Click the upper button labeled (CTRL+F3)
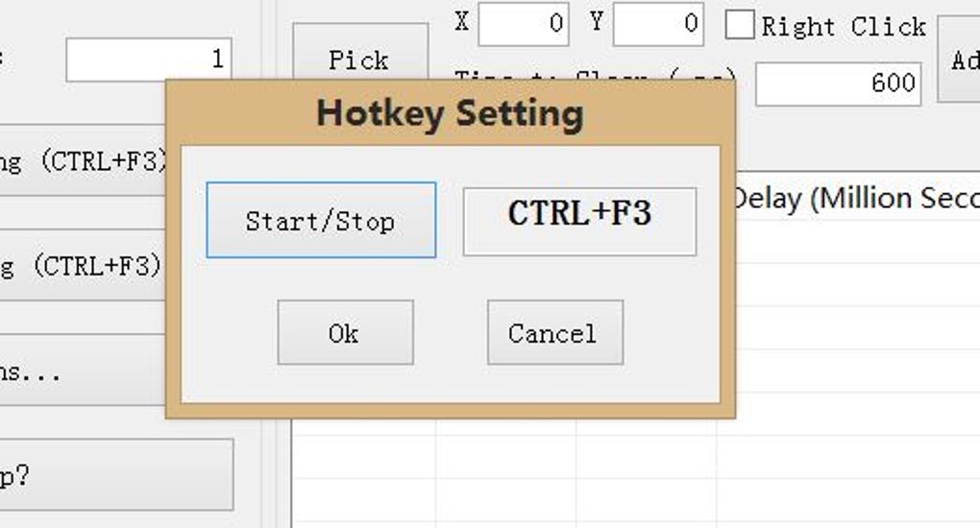980x528 pixels. coord(82,160)
